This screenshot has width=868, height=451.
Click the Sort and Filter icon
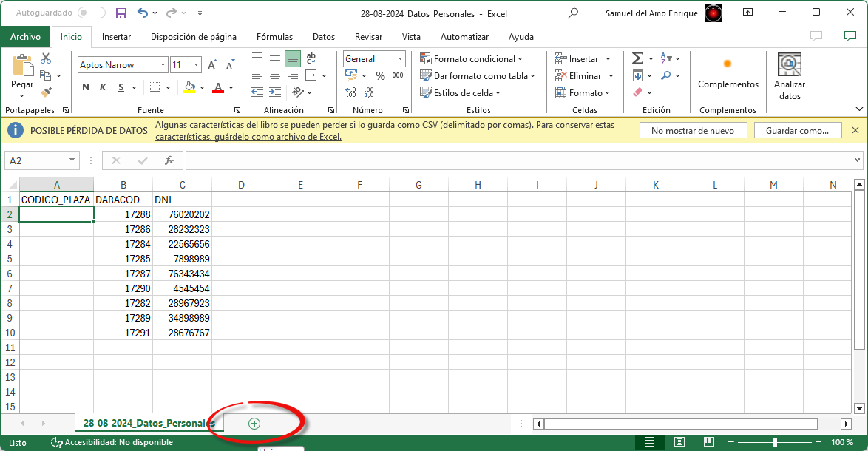point(666,58)
